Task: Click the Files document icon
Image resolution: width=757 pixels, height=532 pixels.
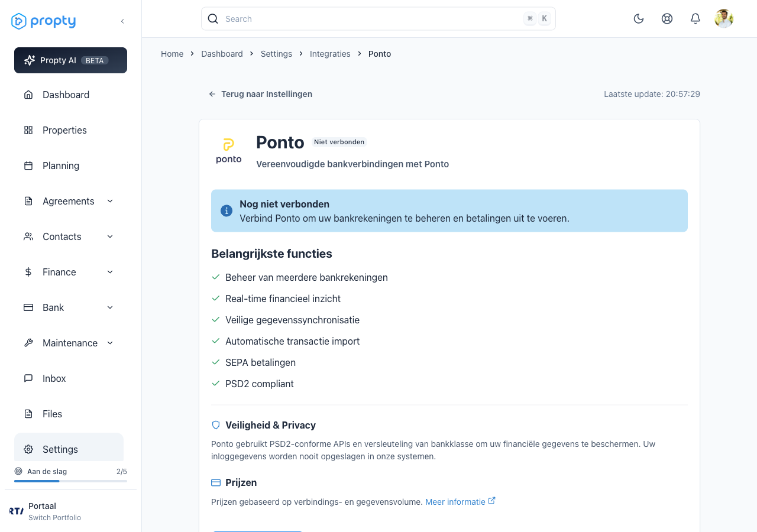Action: coord(28,414)
